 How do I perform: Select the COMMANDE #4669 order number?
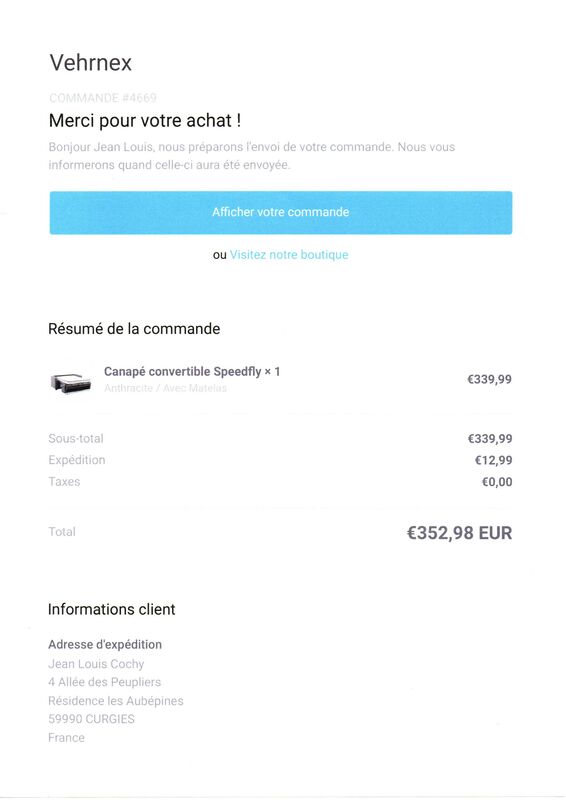103,97
